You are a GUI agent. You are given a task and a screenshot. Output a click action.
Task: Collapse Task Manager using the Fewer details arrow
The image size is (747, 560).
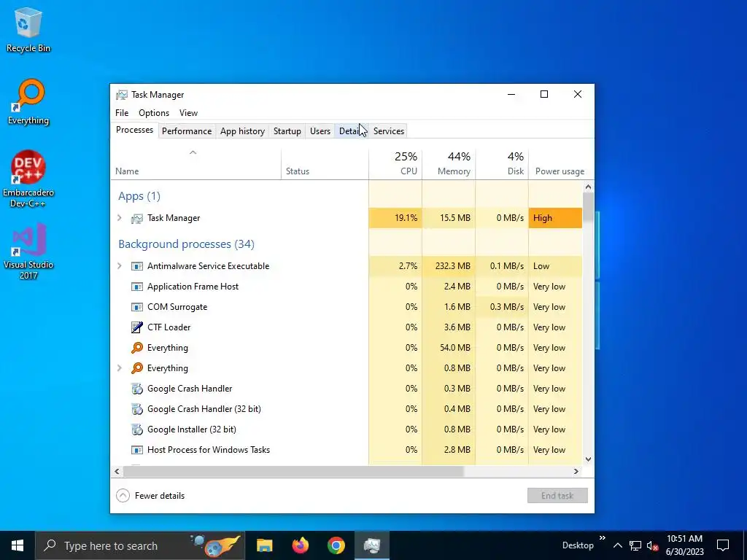[x=123, y=496]
